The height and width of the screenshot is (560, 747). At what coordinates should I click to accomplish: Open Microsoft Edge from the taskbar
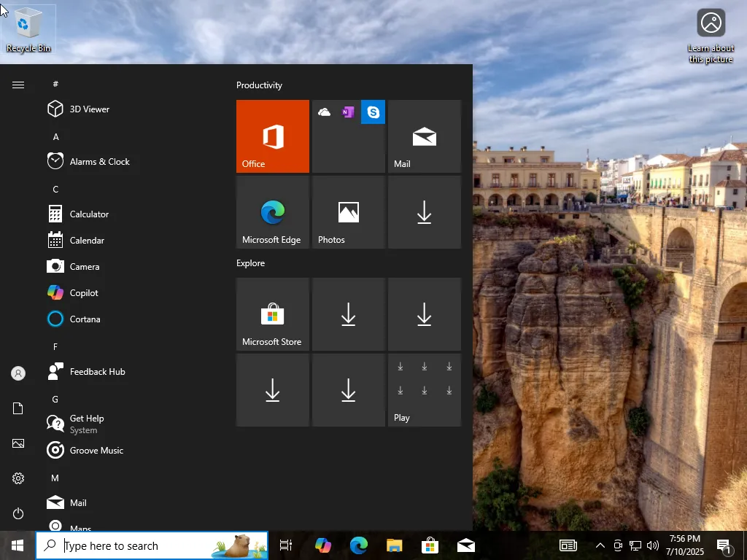pyautogui.click(x=359, y=545)
